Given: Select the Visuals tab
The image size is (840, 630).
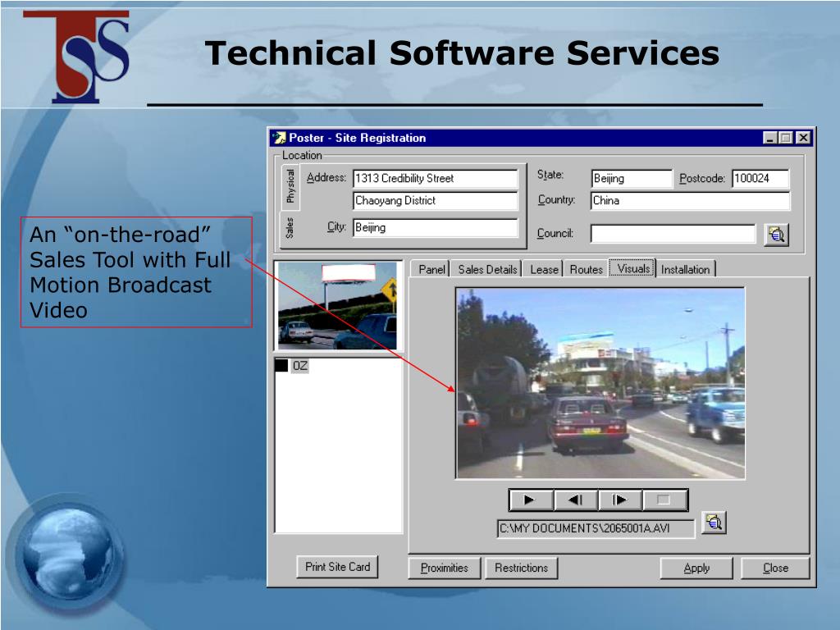Looking at the screenshot, I should tap(633, 268).
